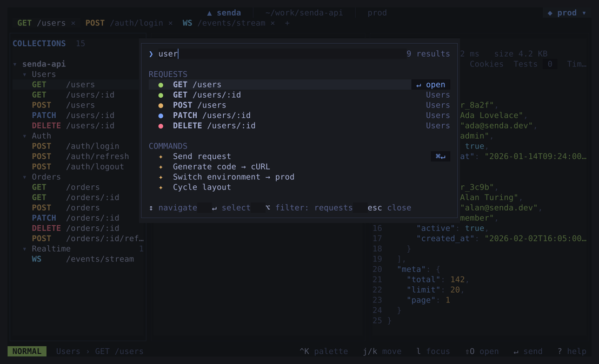Close the GET /users tab

(x=73, y=23)
